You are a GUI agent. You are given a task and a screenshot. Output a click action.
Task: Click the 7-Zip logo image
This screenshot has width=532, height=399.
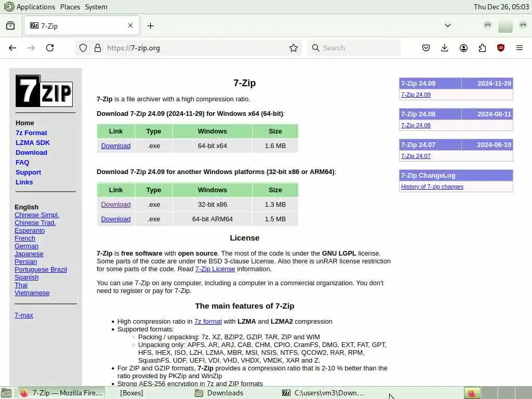click(44, 91)
